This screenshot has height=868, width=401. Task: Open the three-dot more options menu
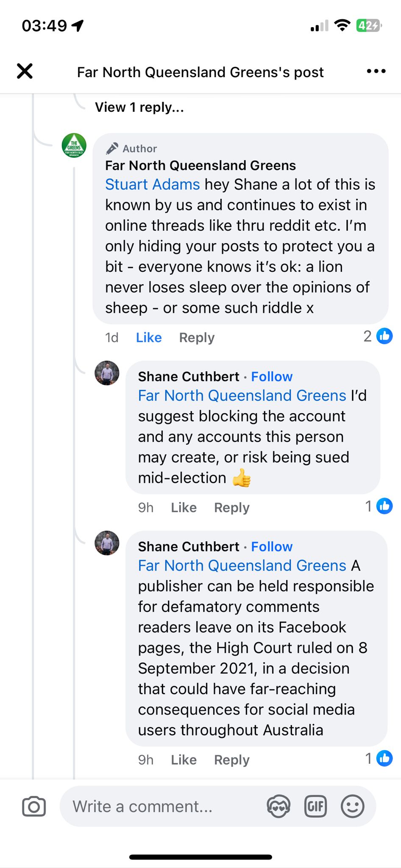(376, 71)
